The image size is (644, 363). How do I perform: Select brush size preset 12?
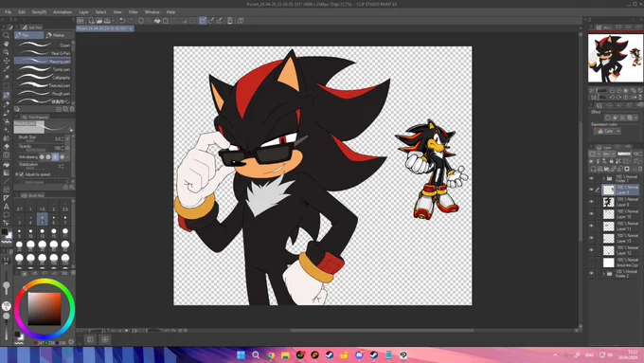coord(42,233)
